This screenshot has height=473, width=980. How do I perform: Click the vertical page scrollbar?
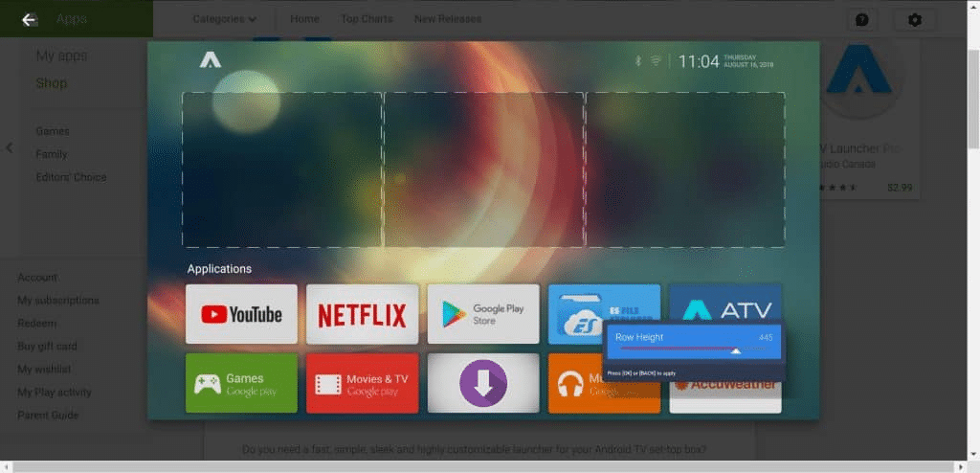coord(972,96)
